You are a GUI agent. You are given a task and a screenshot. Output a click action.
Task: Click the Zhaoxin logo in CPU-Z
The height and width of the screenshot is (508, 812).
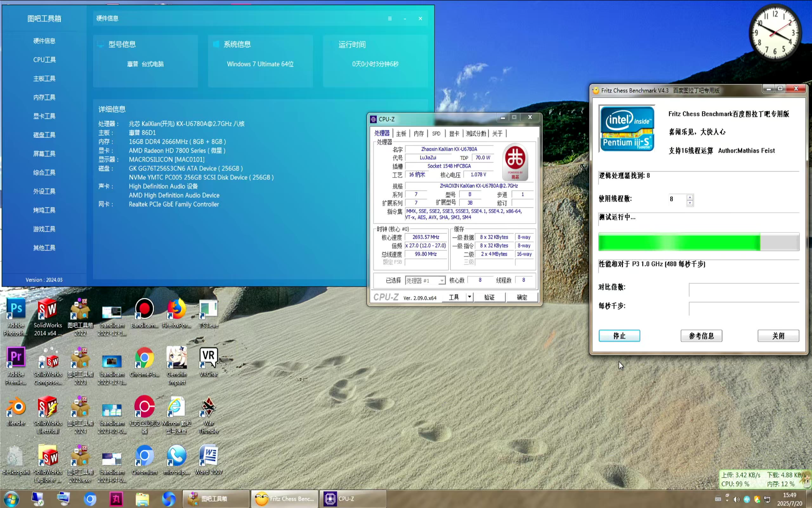[515, 162]
